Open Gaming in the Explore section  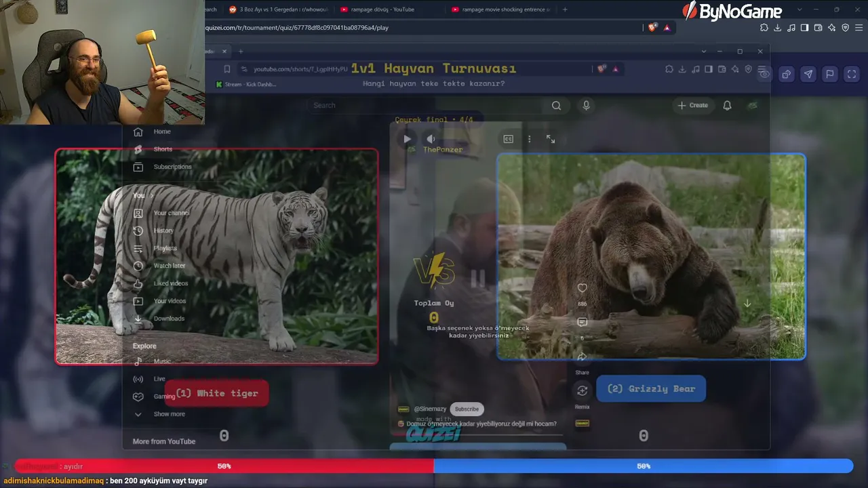click(x=155, y=396)
